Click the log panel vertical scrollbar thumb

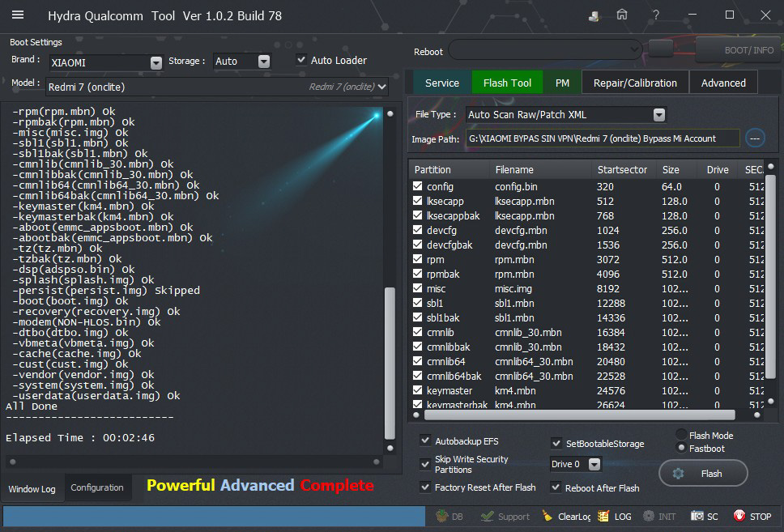coord(390,363)
